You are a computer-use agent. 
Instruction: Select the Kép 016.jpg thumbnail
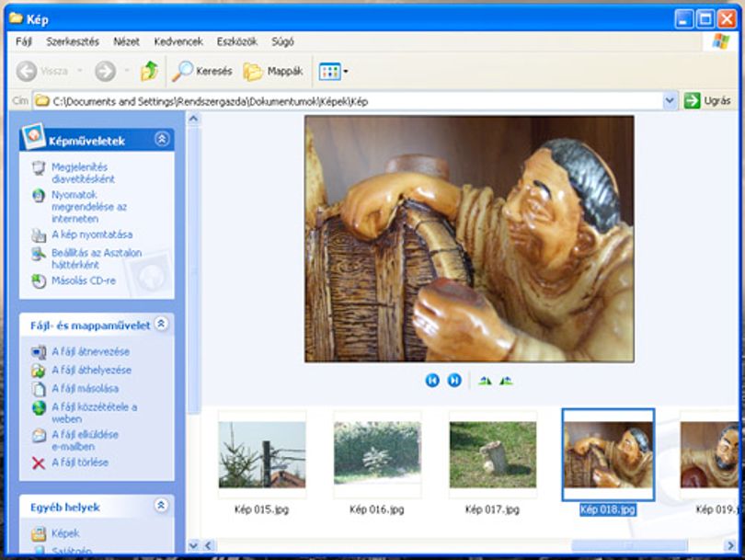(x=377, y=454)
